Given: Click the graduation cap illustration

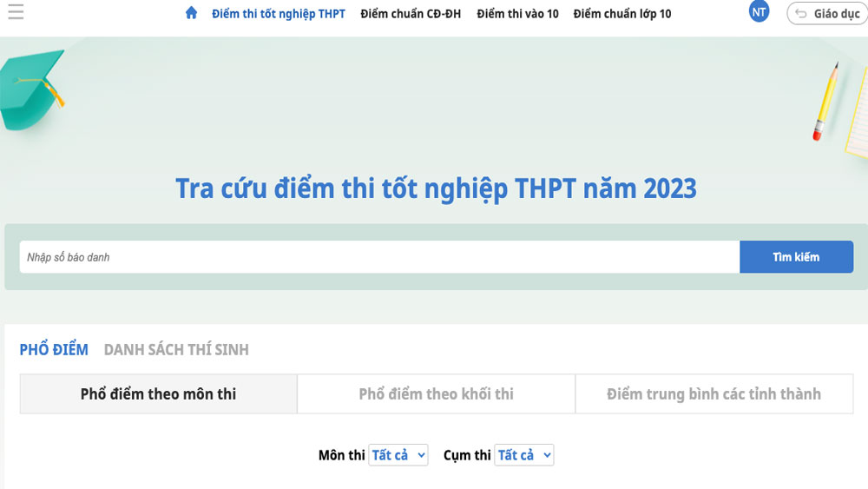Looking at the screenshot, I should point(33,89).
